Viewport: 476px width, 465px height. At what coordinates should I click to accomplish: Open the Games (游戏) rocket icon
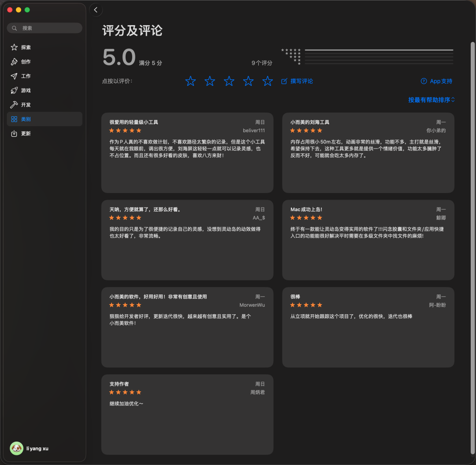coord(14,90)
